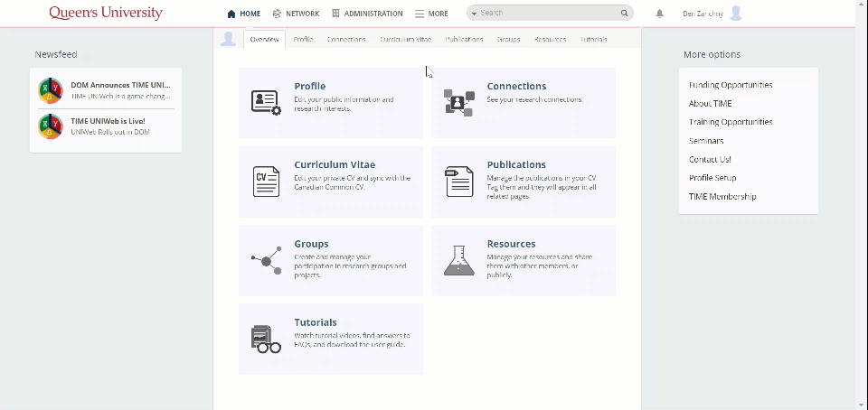Click 'Edit your public information' description

344,104
